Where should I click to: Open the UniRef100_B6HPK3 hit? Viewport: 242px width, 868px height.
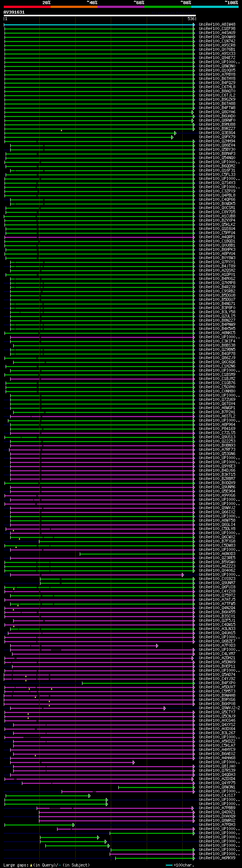point(217,250)
